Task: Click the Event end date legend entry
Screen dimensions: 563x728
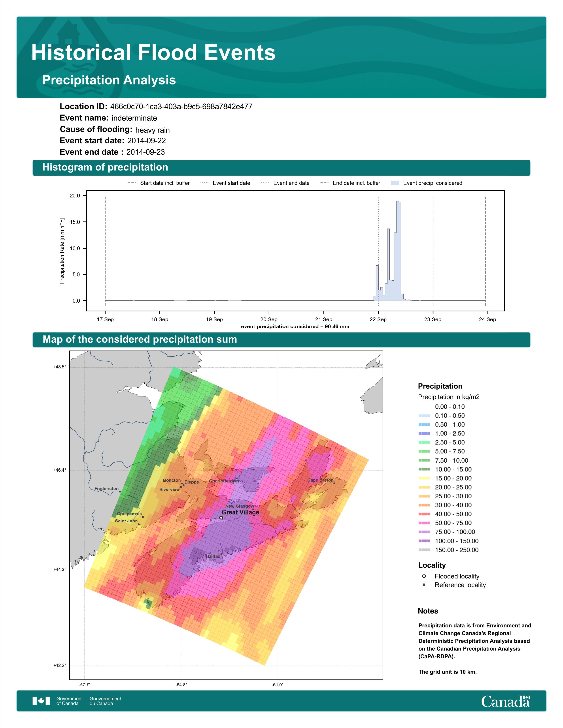Action: (285, 183)
